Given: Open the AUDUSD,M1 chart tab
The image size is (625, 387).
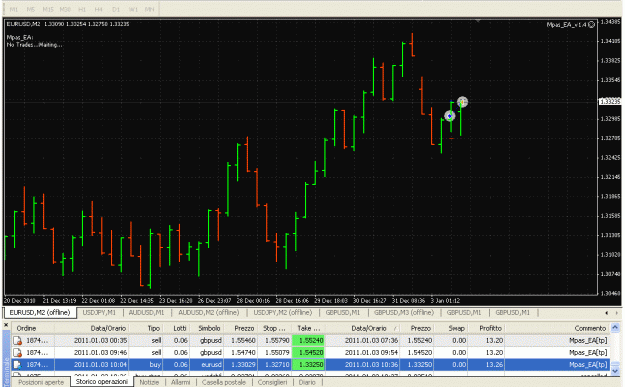Looking at the screenshot, I should (146, 312).
